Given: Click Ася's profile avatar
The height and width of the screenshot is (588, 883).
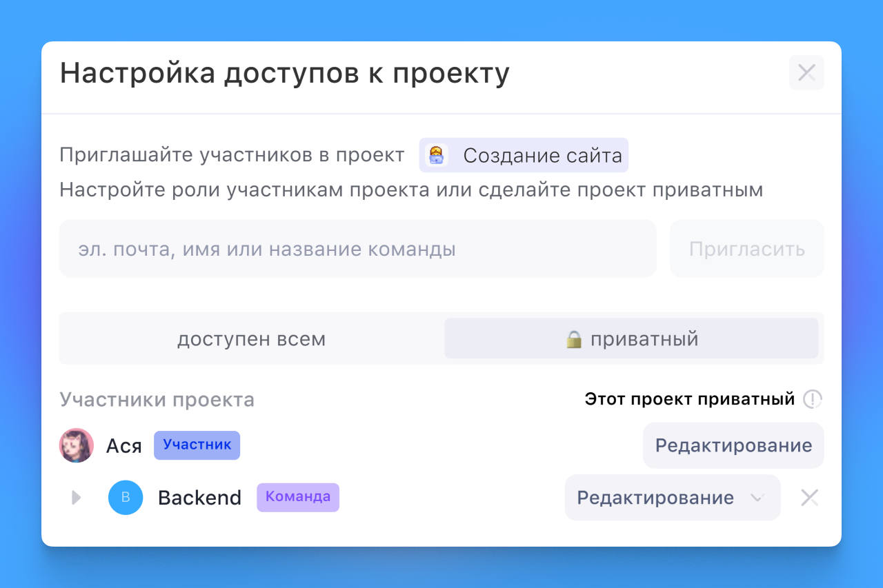Looking at the screenshot, I should point(77,445).
